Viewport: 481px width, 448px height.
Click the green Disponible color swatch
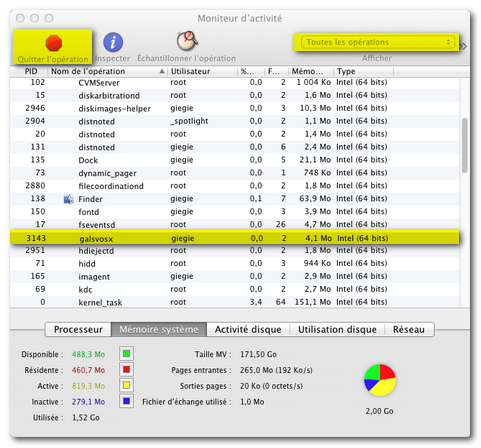coord(126,354)
